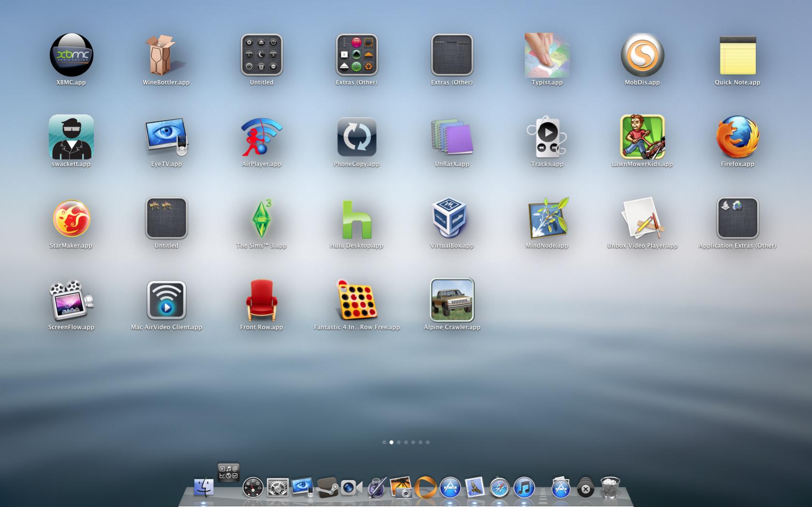The width and height of the screenshot is (812, 507).
Task: Open the MobDis app
Action: tap(642, 55)
